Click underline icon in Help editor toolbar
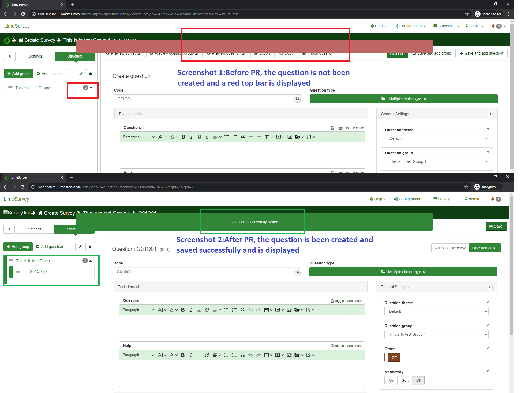Image resolution: width=532 pixels, height=393 pixels. pos(199,355)
